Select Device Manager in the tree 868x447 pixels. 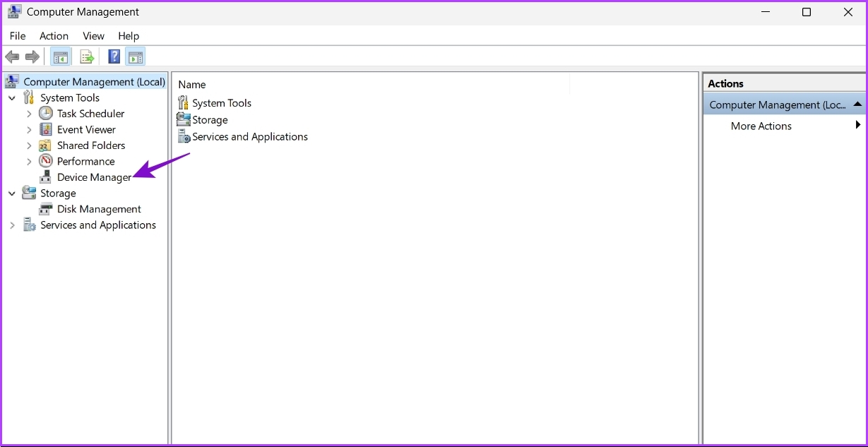pyautogui.click(x=94, y=177)
